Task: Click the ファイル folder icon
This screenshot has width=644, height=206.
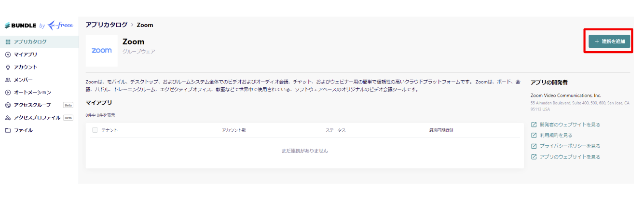Action: point(8,130)
